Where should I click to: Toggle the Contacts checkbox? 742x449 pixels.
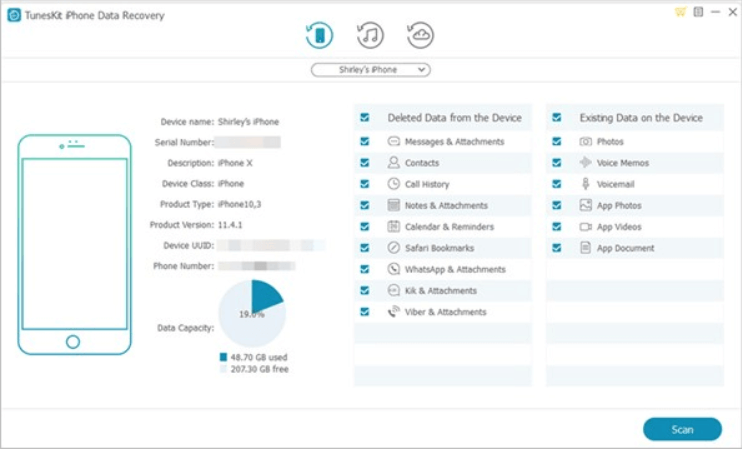[x=365, y=163]
